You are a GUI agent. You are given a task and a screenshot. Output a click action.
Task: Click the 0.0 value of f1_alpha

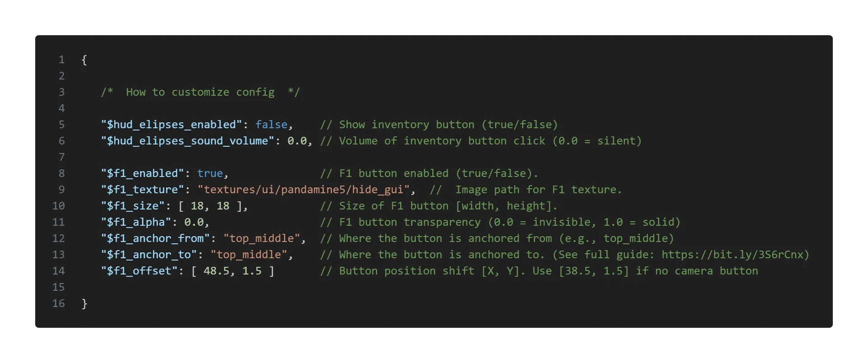pyautogui.click(x=194, y=222)
